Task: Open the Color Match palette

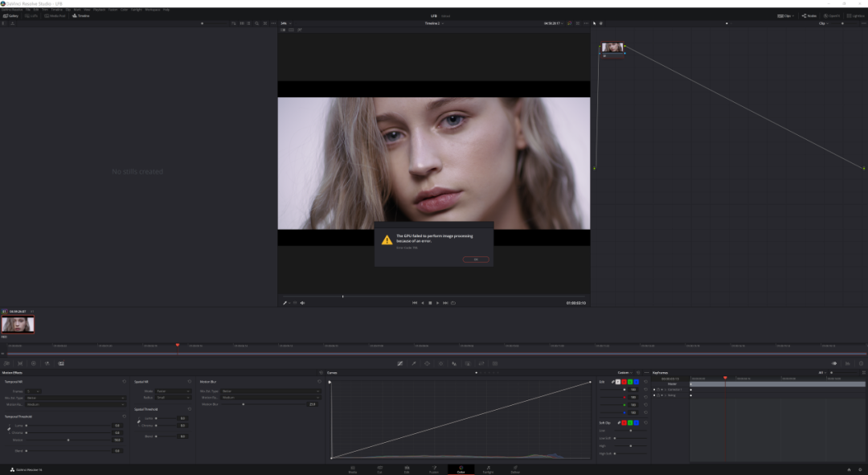Action: pyautogui.click(x=20, y=364)
